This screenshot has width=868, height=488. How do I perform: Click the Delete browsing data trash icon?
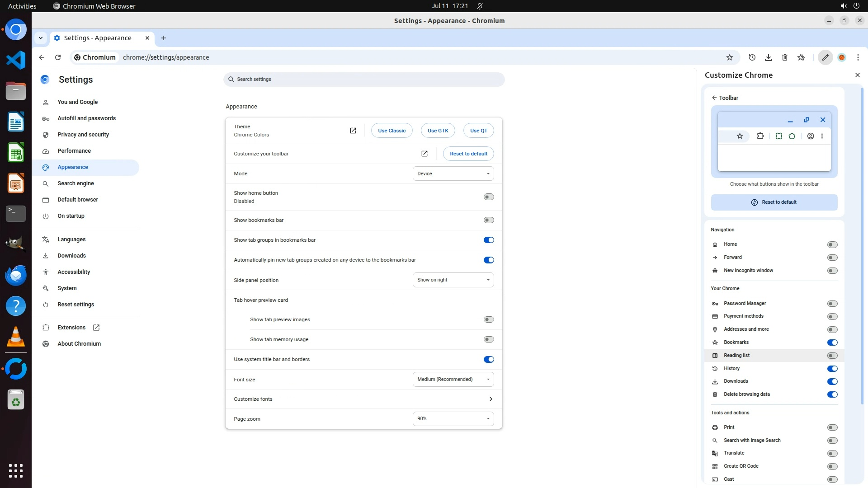[784, 57]
